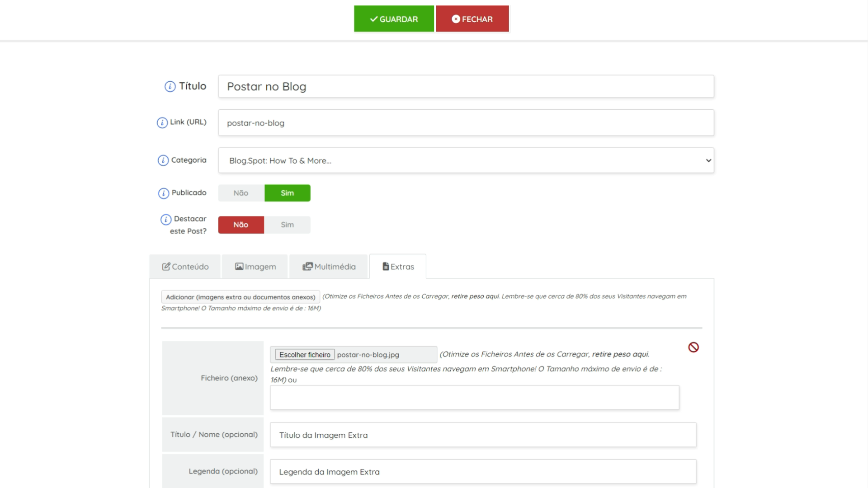
Task: Click the Categoria info icon
Action: (163, 160)
